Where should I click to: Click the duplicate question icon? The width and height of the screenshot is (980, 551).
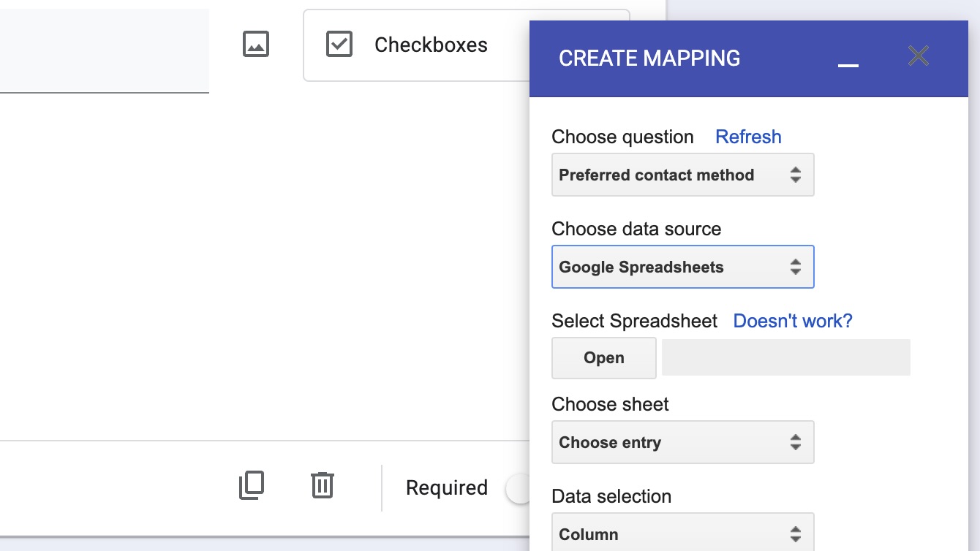tap(251, 486)
